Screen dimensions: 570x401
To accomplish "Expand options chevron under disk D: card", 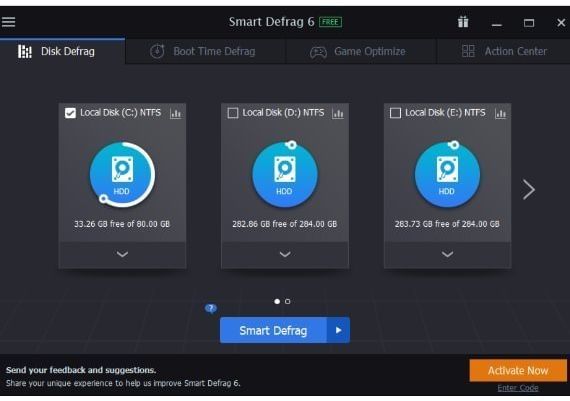I will pos(285,254).
